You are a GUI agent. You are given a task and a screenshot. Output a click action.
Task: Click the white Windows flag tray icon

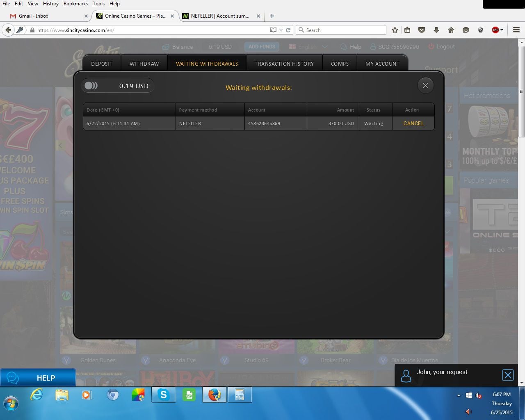[469, 395]
